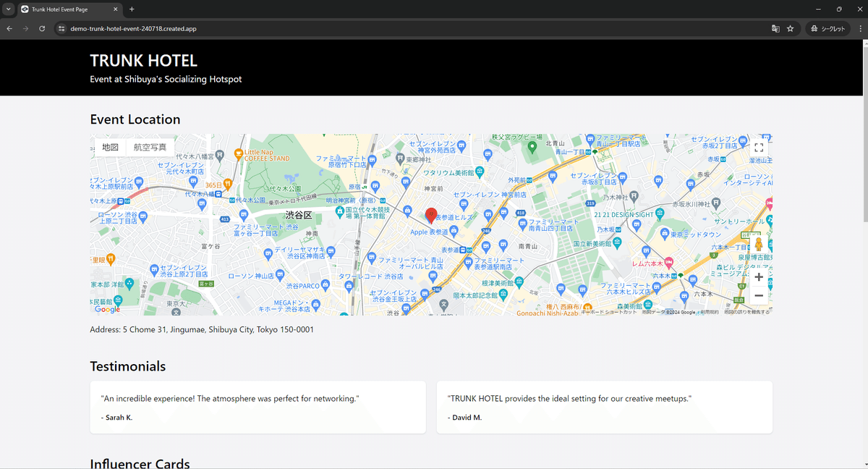This screenshot has height=469, width=868.
Task: Expand the tab search dropdown arrow
Action: tap(7, 9)
